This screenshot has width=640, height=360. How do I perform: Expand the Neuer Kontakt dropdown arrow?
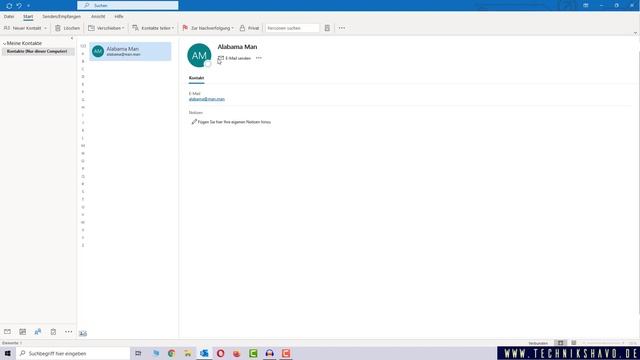click(x=45, y=28)
